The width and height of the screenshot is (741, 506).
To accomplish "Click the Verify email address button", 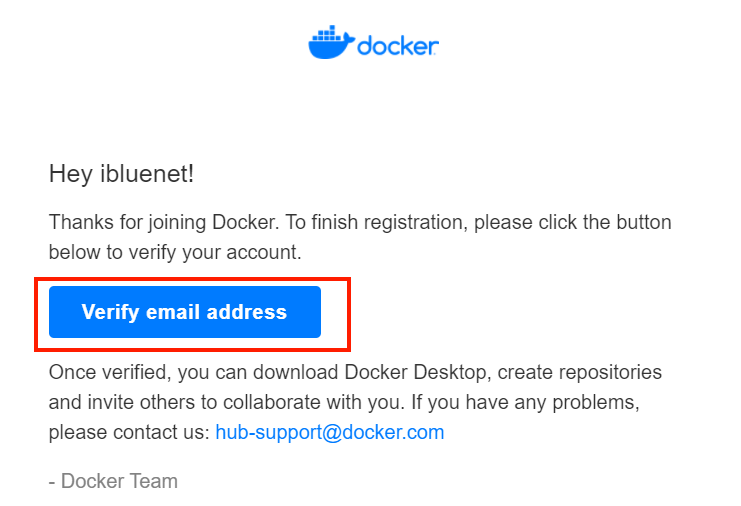I will click(185, 312).
